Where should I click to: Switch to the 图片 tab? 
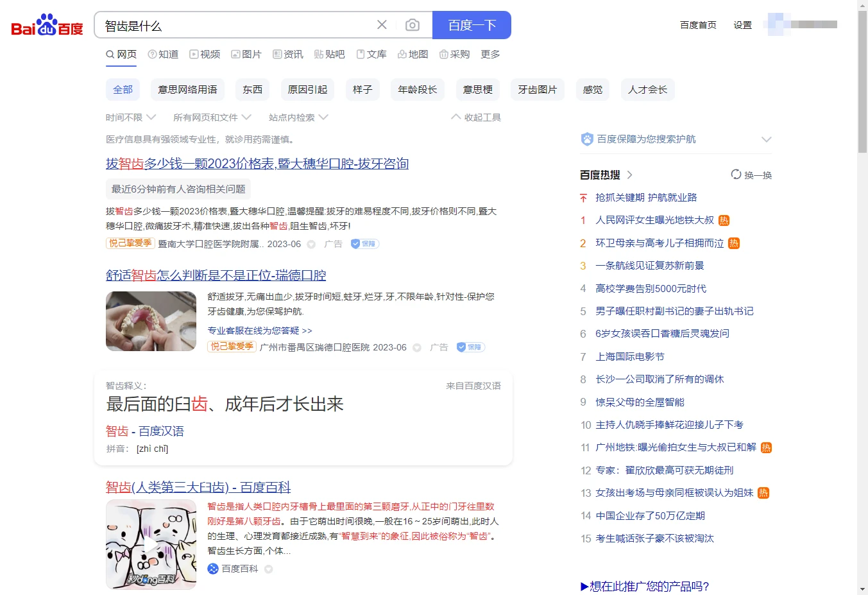[246, 55]
